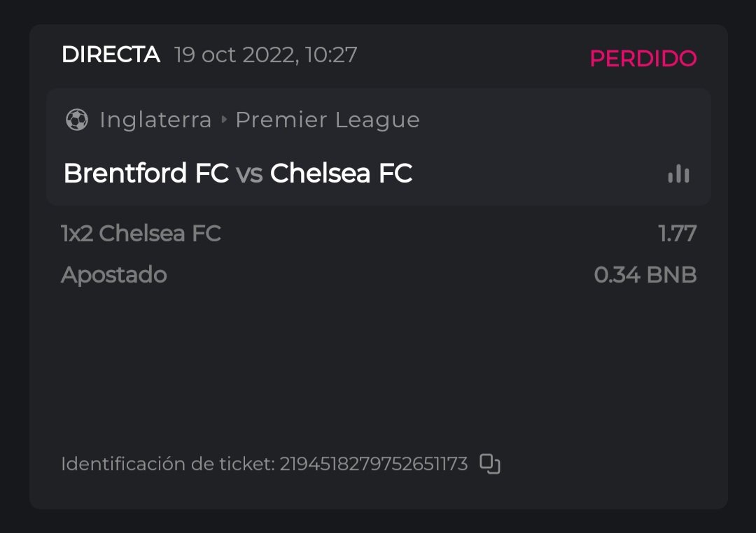Click the soccer ball sport icon

click(x=76, y=120)
